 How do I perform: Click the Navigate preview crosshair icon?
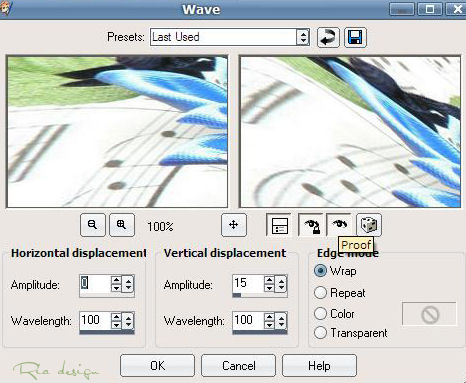[234, 225]
